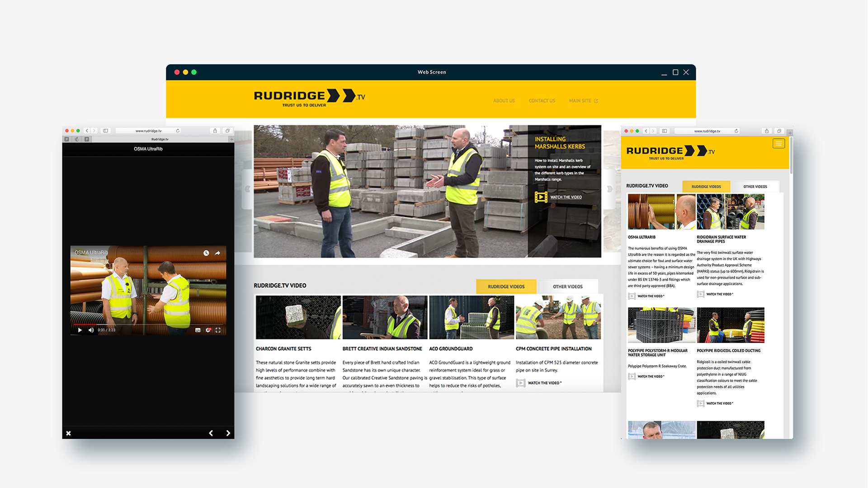Click the ACO GroundGuard title
The width and height of the screenshot is (868, 488).
click(x=451, y=349)
